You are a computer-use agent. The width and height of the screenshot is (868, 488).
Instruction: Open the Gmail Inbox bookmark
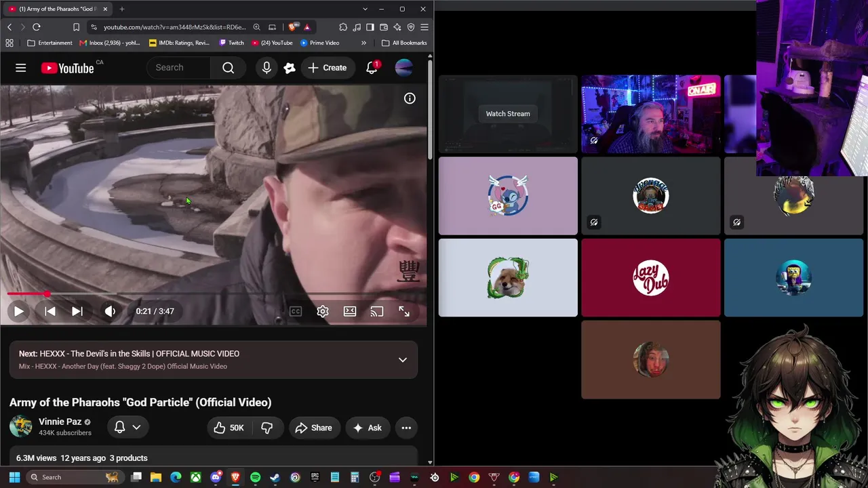click(x=109, y=43)
